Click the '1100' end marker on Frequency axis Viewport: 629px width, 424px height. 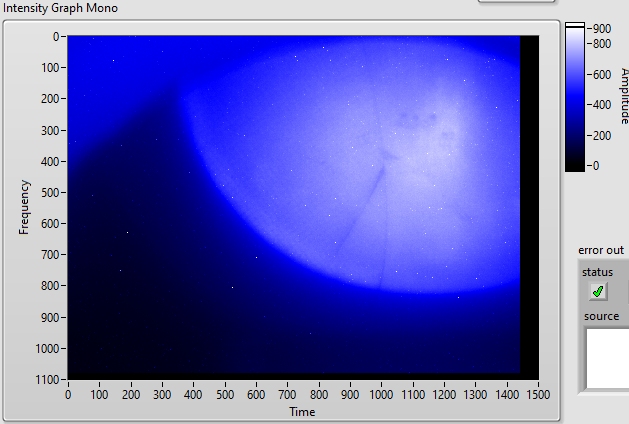[47, 379]
